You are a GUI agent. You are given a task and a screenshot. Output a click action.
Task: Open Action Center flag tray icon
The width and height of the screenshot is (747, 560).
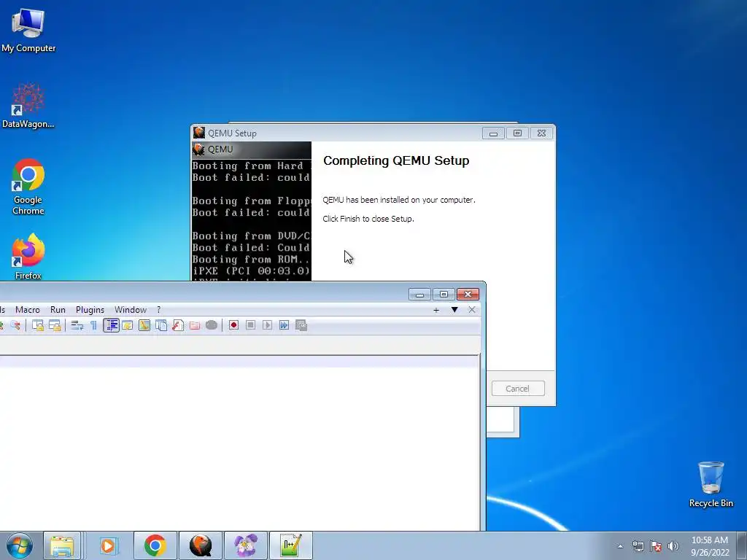656,546
